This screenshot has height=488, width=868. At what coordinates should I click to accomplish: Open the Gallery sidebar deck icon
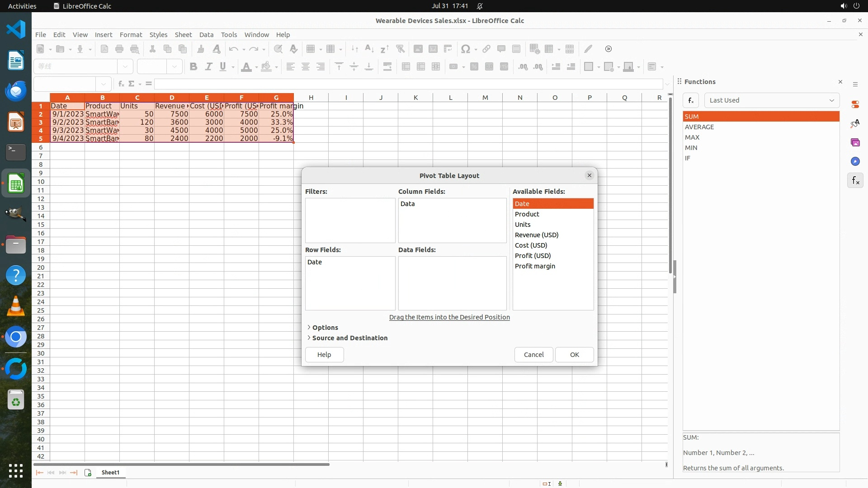click(x=855, y=143)
